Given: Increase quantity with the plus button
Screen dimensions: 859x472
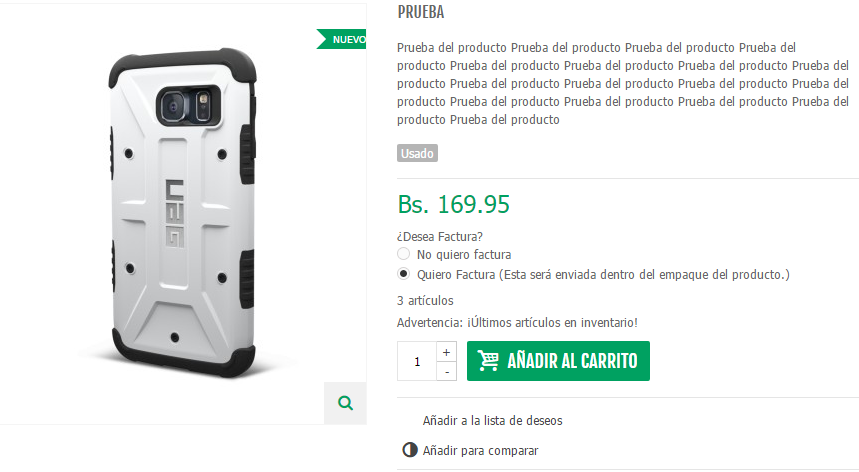Looking at the screenshot, I should tap(446, 352).
